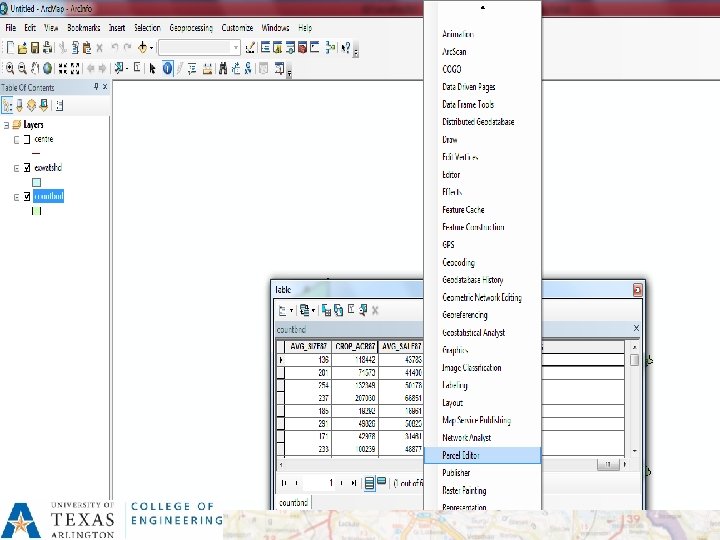Switch TOC to List By Drawing Order
This screenshot has height=540, width=720.
(x=7, y=106)
